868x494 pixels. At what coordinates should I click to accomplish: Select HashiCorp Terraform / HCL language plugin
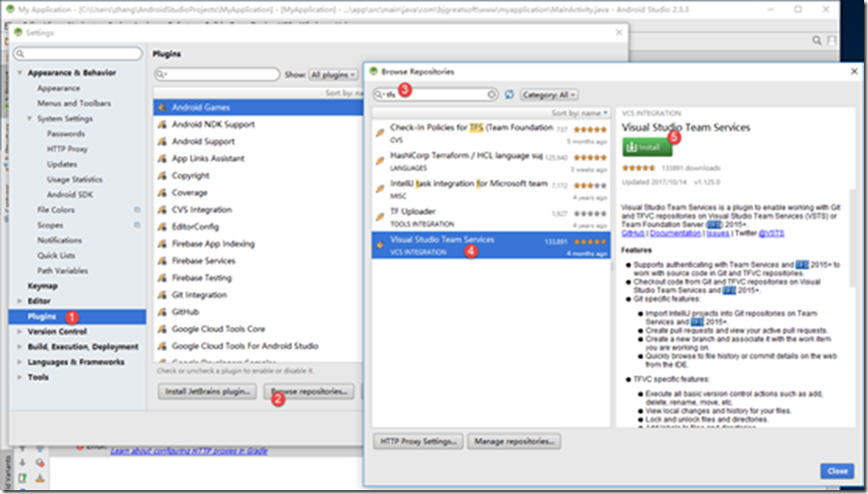click(x=491, y=161)
